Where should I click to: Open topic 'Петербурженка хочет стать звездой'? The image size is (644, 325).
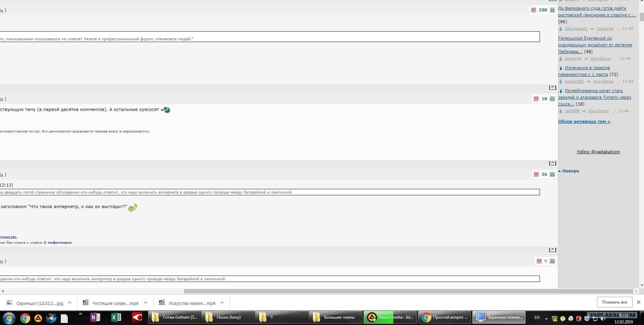pos(595,97)
